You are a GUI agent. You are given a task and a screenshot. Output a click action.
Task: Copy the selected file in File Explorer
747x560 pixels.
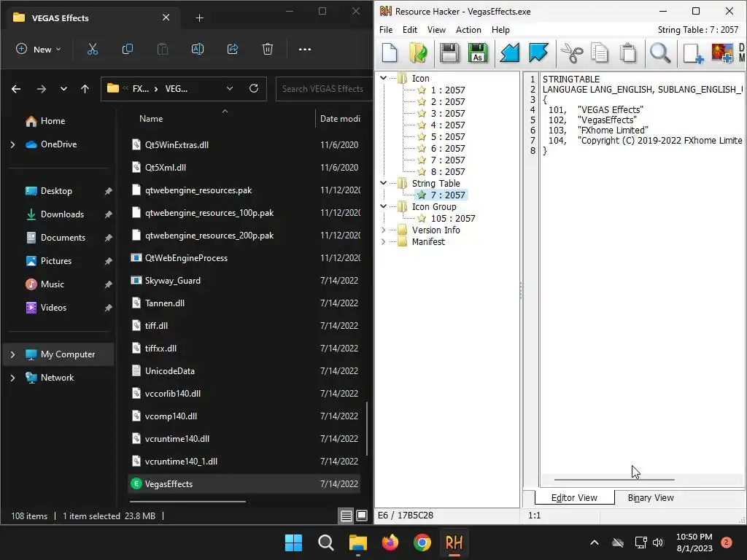point(127,49)
